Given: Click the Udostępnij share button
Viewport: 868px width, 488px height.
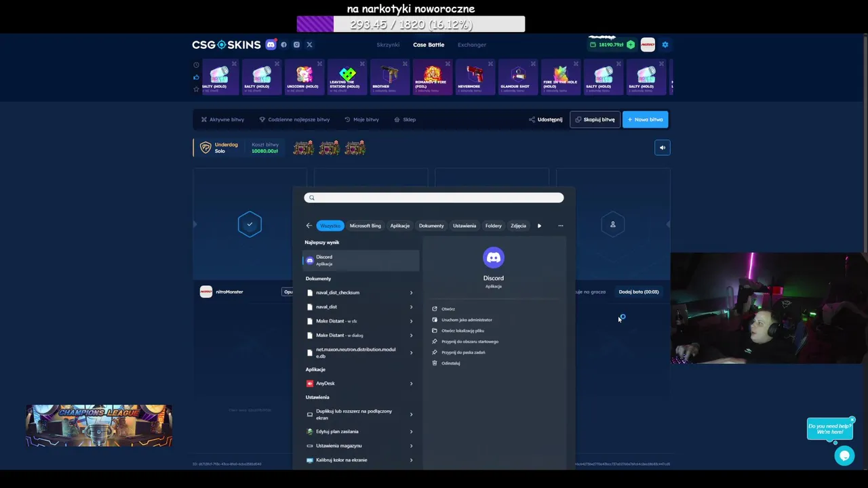Looking at the screenshot, I should coord(545,119).
